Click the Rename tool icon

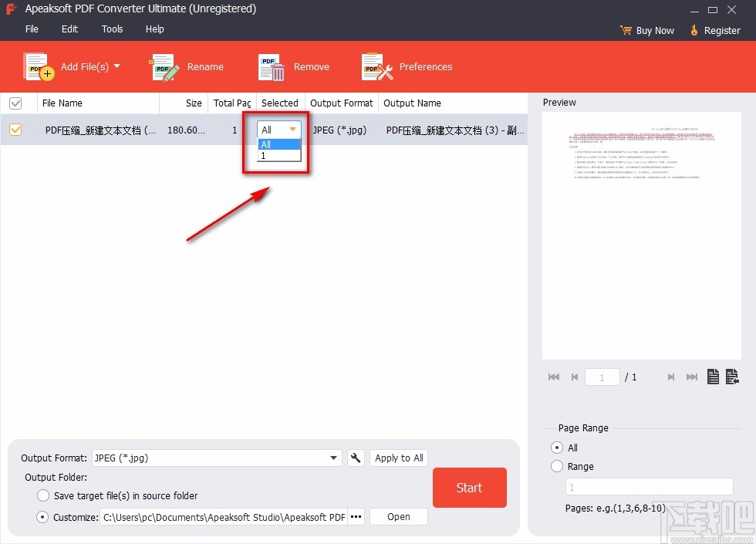(x=163, y=66)
